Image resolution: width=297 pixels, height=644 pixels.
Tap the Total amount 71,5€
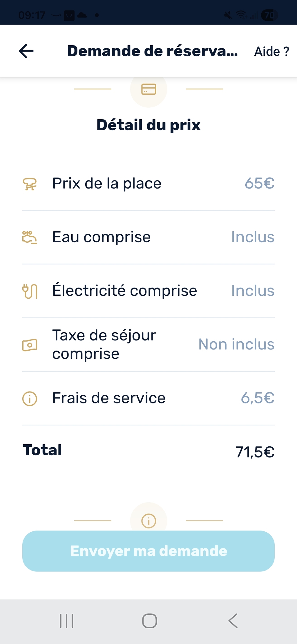(255, 452)
